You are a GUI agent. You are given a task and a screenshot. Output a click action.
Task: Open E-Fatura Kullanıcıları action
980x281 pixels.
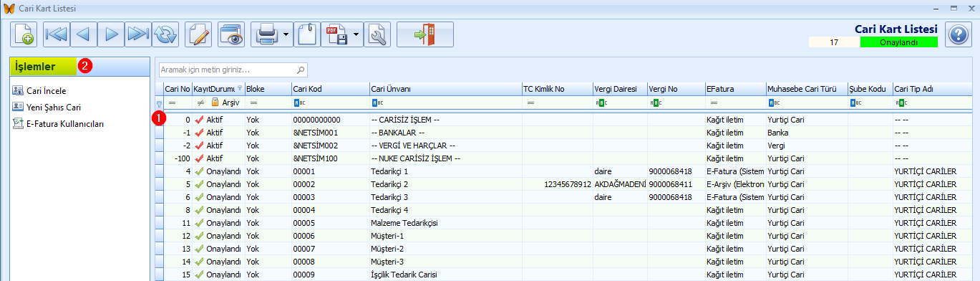(x=59, y=123)
